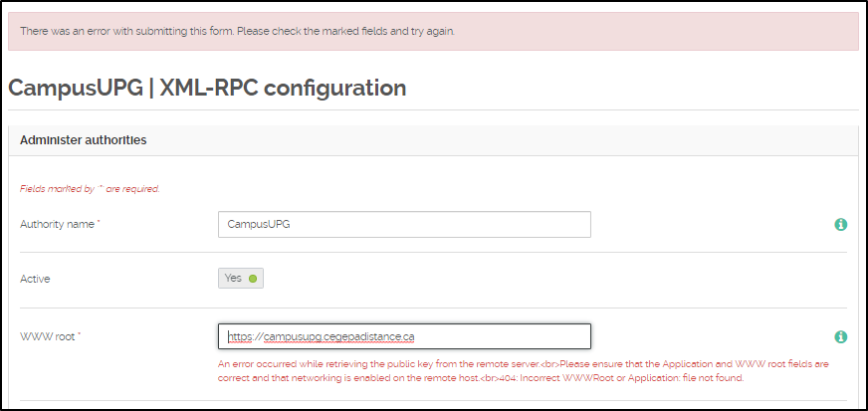The height and width of the screenshot is (411, 868).
Task: Click the WWW root field label
Action: point(48,336)
